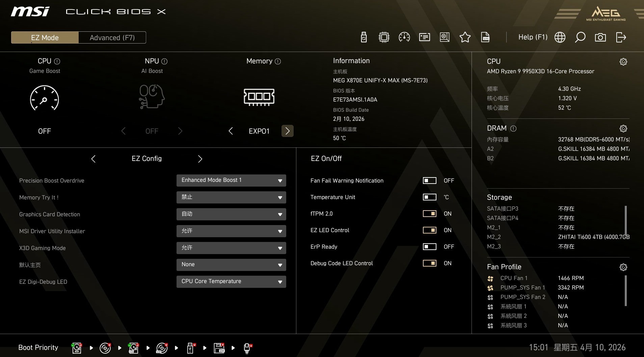Advance Memory EXPO profile with right arrow
The width and height of the screenshot is (644, 357).
287,131
